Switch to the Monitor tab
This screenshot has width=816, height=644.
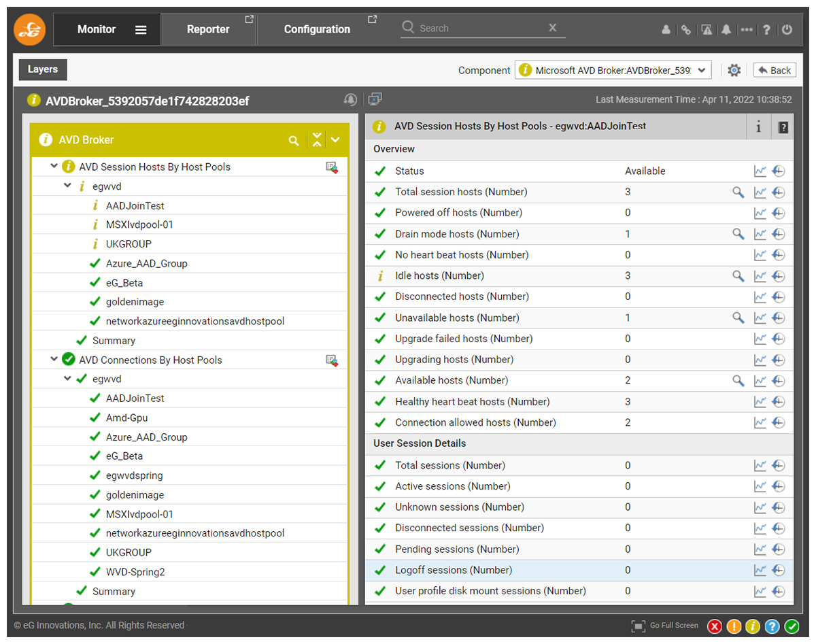(97, 29)
